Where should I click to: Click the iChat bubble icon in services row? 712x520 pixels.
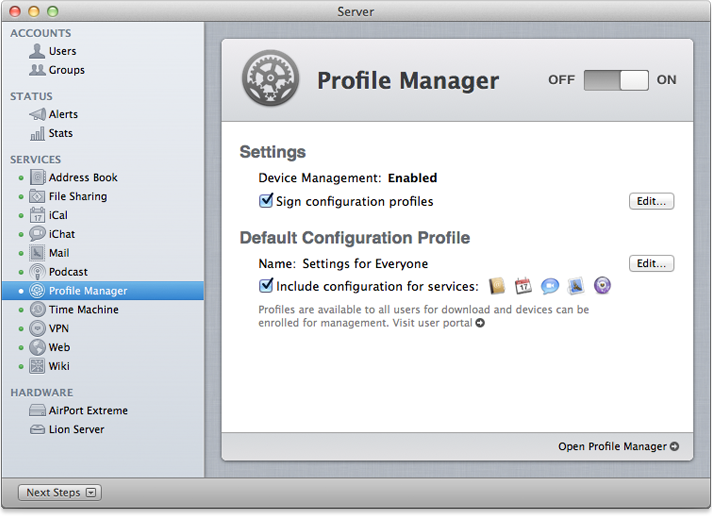pyautogui.click(x=549, y=286)
